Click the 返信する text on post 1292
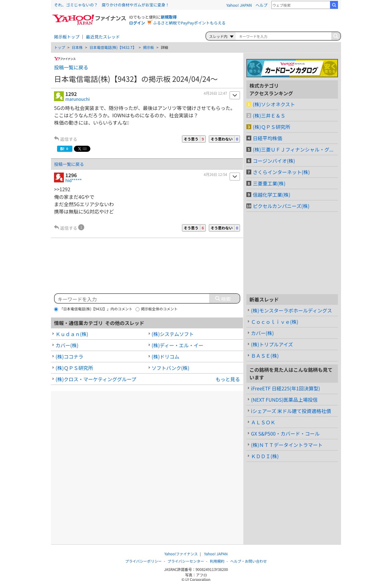 point(69,139)
